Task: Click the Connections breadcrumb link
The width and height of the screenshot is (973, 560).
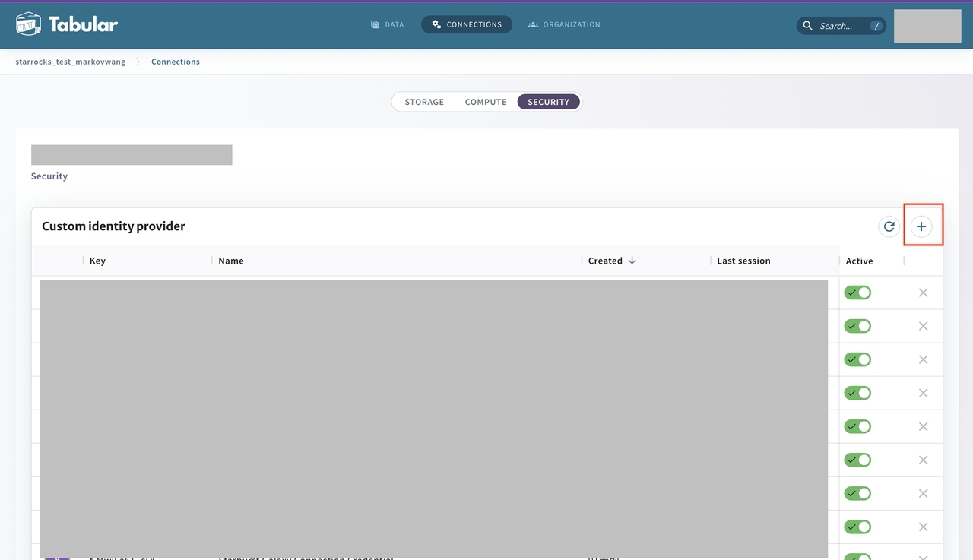Action: (x=175, y=62)
